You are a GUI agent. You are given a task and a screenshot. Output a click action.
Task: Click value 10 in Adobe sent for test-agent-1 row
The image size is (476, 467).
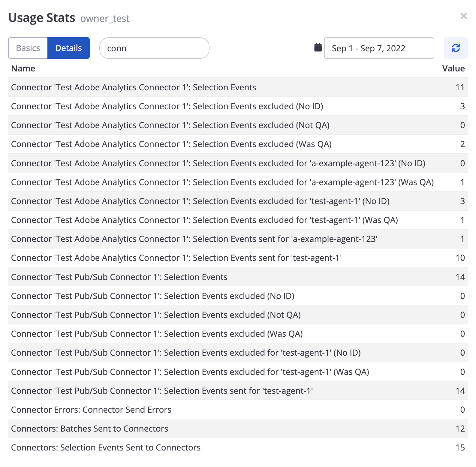tap(460, 258)
